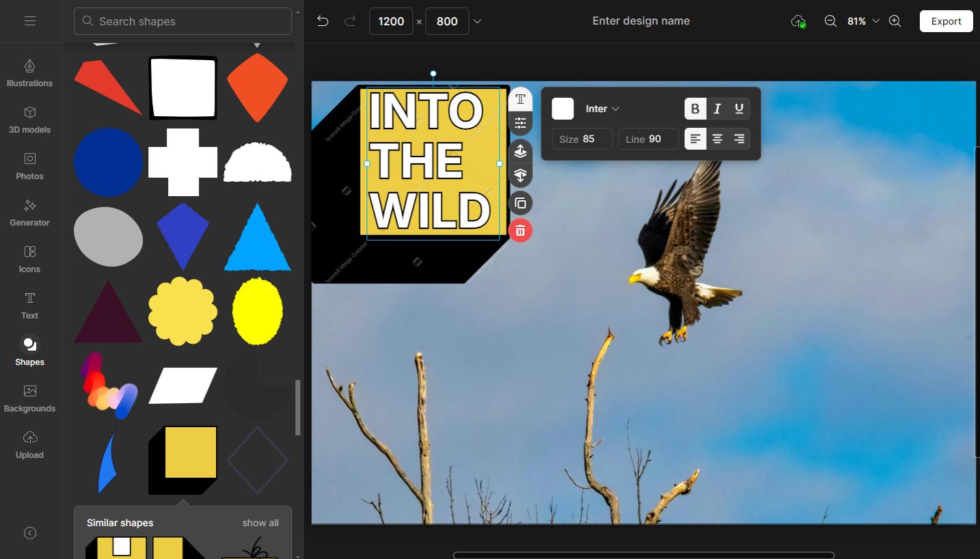Image resolution: width=980 pixels, height=559 pixels.
Task: Edit the canvas width 1200 field
Action: [x=391, y=21]
